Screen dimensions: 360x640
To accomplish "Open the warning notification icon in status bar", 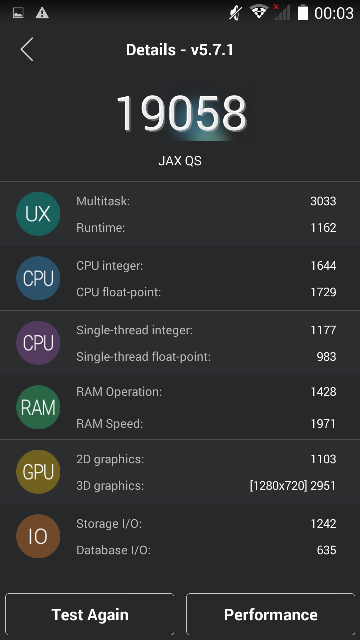I will pyautogui.click(x=42, y=13).
